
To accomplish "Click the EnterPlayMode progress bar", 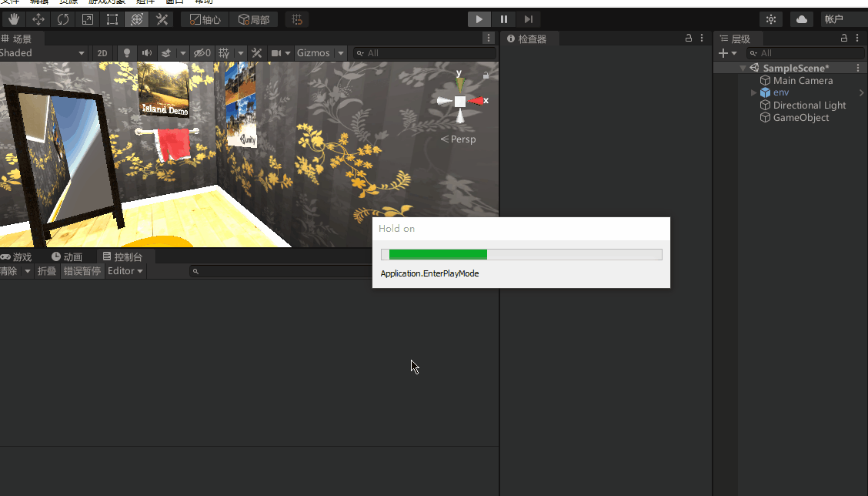I will [x=521, y=254].
